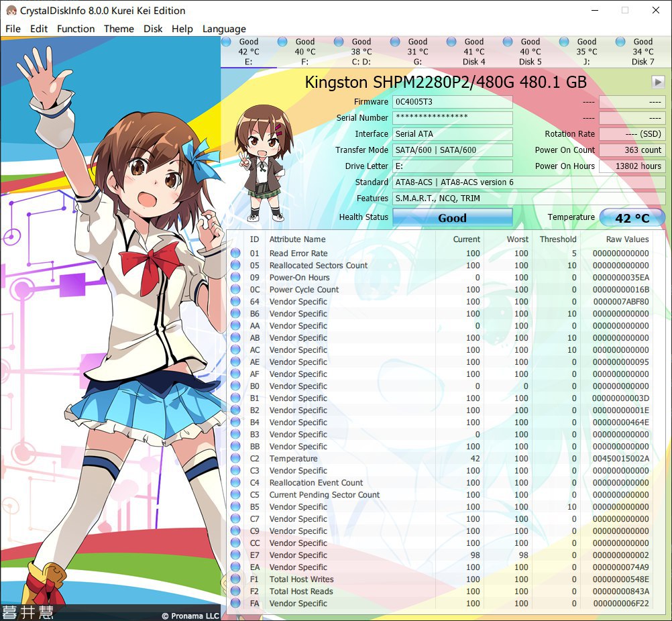Open the Edit menu
The image size is (672, 621).
[x=39, y=29]
